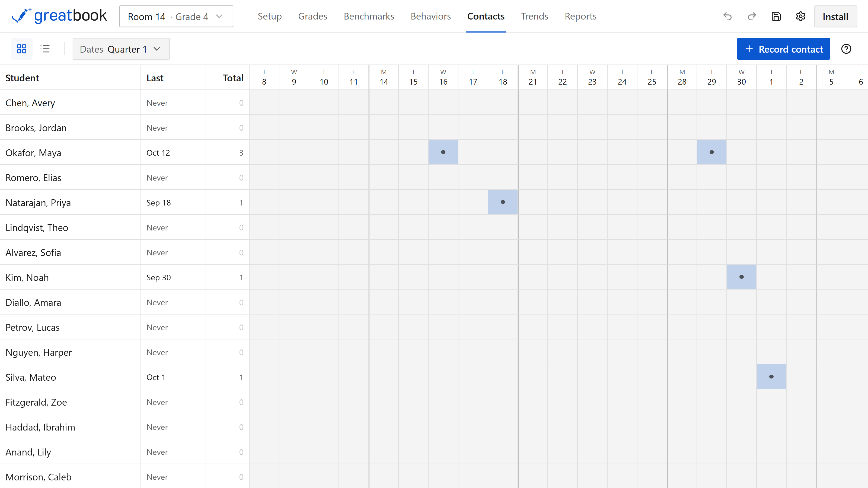Select the Contacts tab
Image resolution: width=868 pixels, height=488 pixels.
click(486, 16)
